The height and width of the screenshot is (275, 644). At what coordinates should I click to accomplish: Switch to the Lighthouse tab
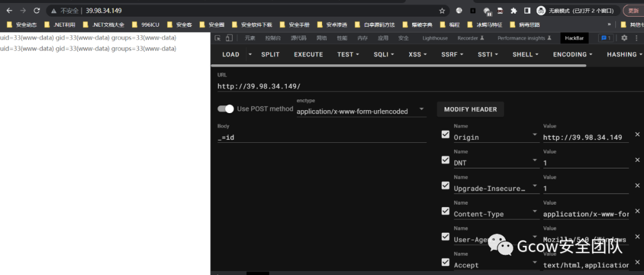435,38
